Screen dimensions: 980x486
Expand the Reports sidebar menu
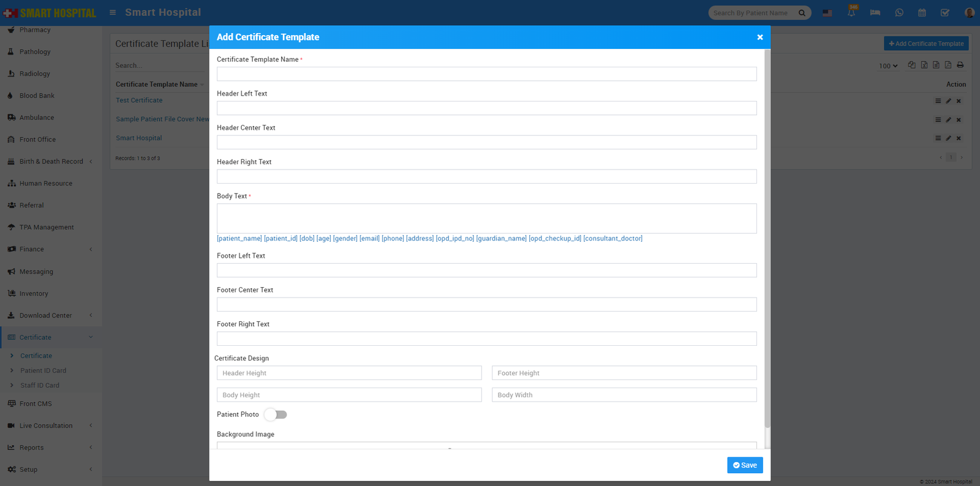(x=50, y=447)
